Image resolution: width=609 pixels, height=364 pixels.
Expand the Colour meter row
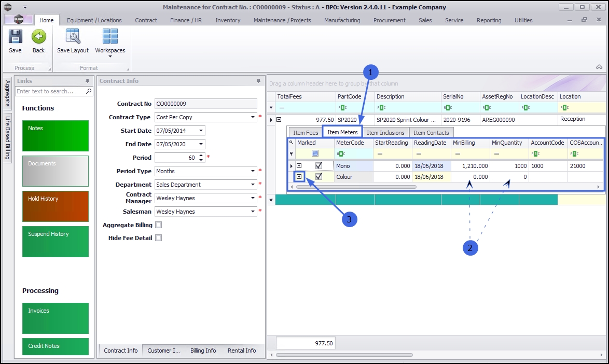click(299, 177)
